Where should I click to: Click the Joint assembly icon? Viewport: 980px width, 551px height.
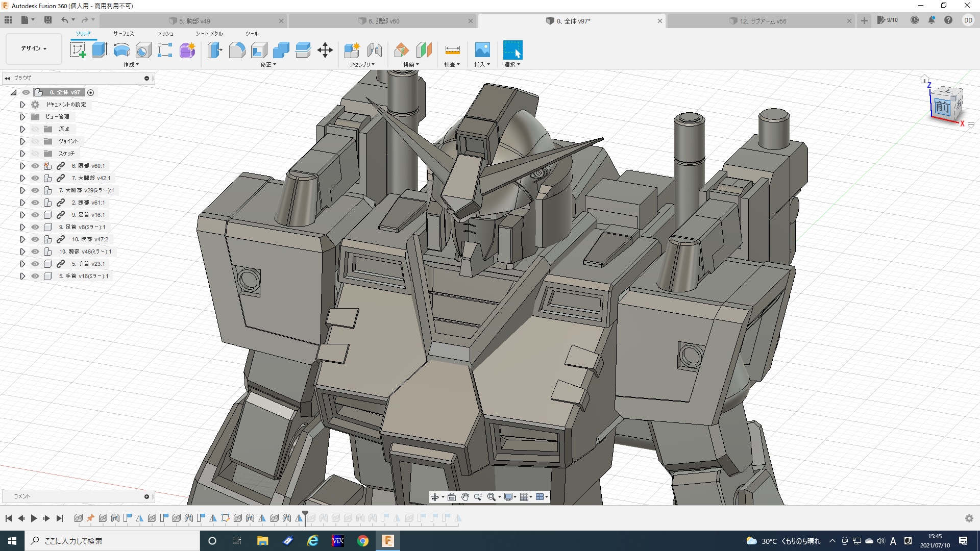[x=374, y=50]
